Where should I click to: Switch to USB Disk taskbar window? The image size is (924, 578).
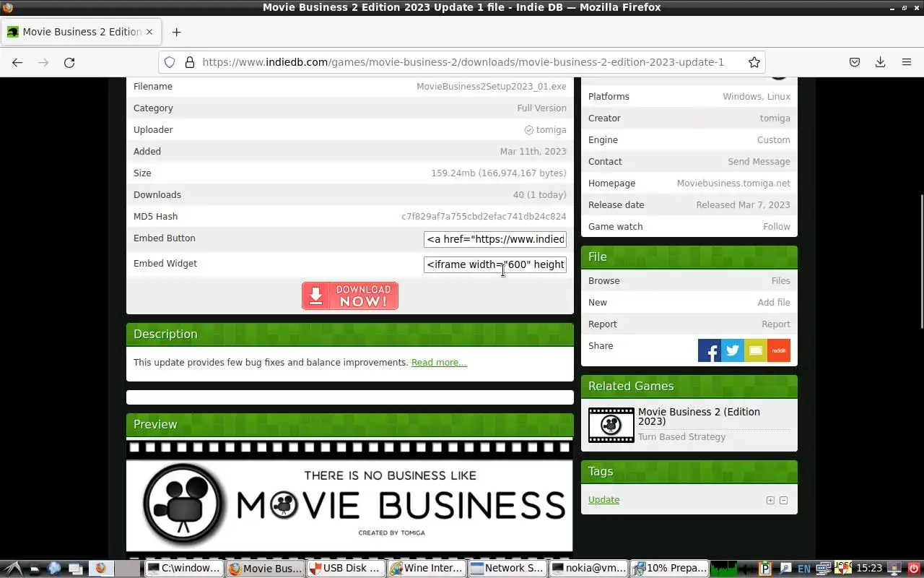point(345,568)
